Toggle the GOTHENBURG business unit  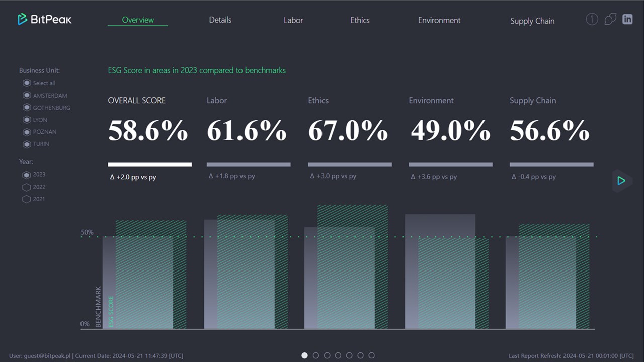pos(46,108)
